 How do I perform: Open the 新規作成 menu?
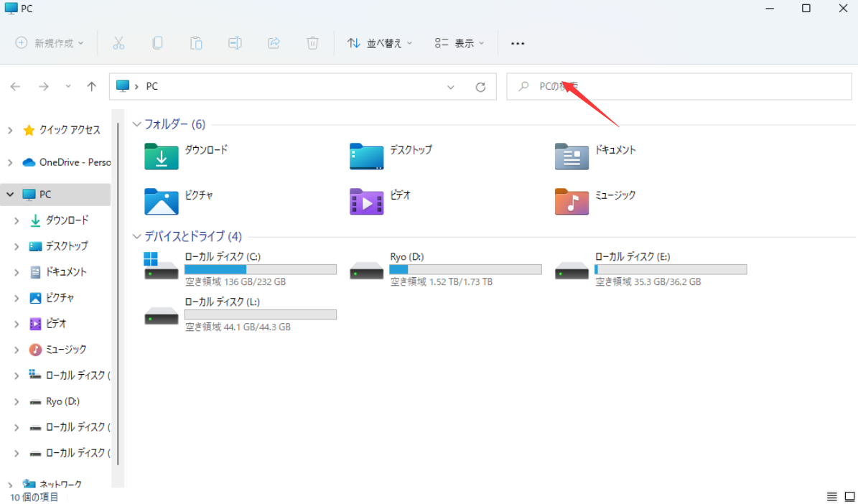pyautogui.click(x=48, y=43)
